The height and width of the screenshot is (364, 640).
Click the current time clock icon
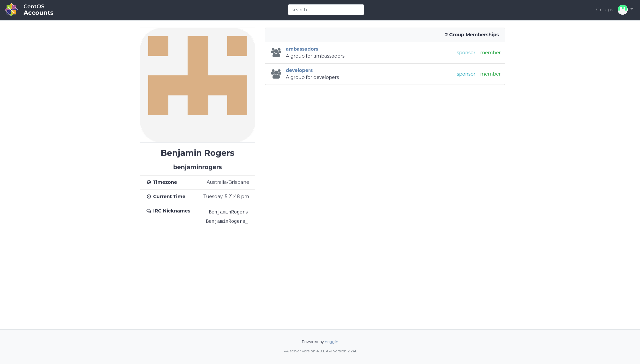149,196
